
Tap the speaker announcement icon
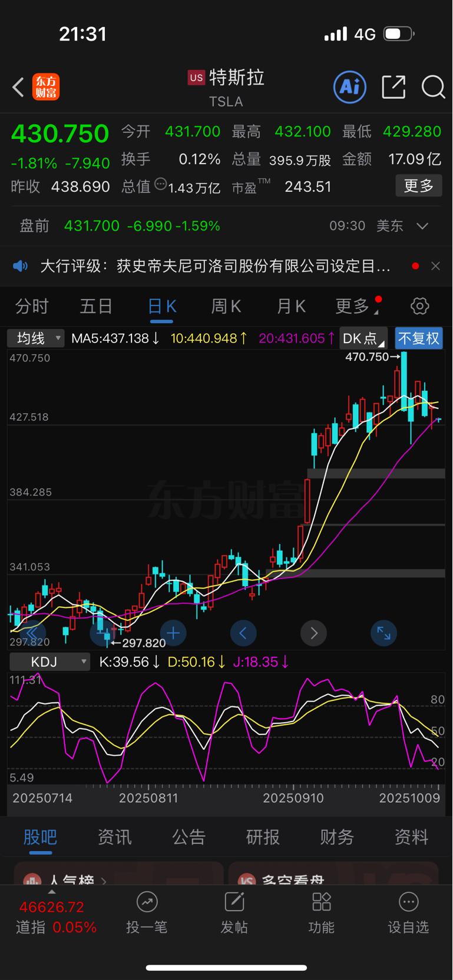point(21,266)
